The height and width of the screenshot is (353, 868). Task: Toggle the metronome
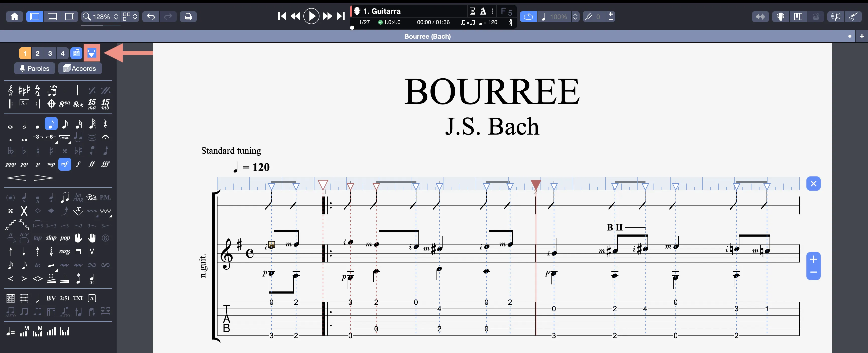pos(483,11)
